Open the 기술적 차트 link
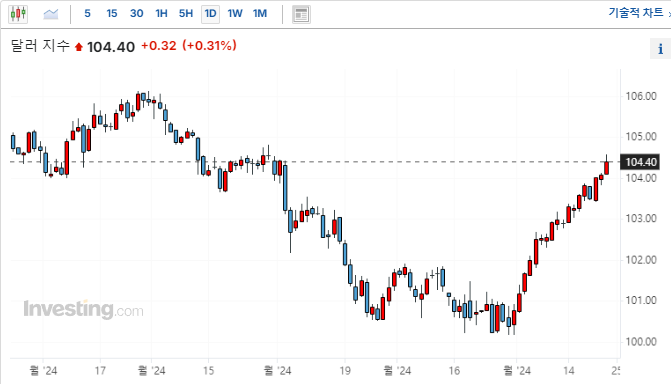 (x=636, y=12)
